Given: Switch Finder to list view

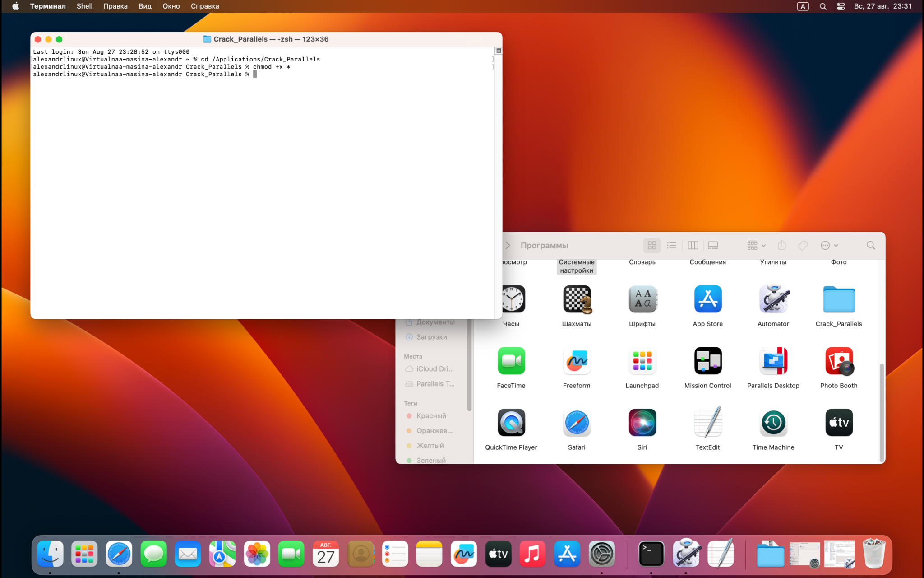Looking at the screenshot, I should tap(672, 245).
